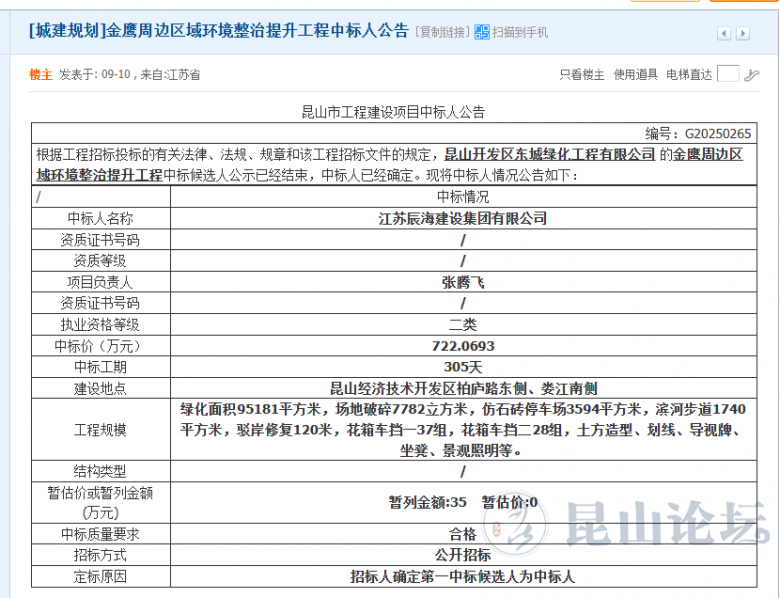
Task: Click the 扫描到手机 link
Action: [519, 33]
